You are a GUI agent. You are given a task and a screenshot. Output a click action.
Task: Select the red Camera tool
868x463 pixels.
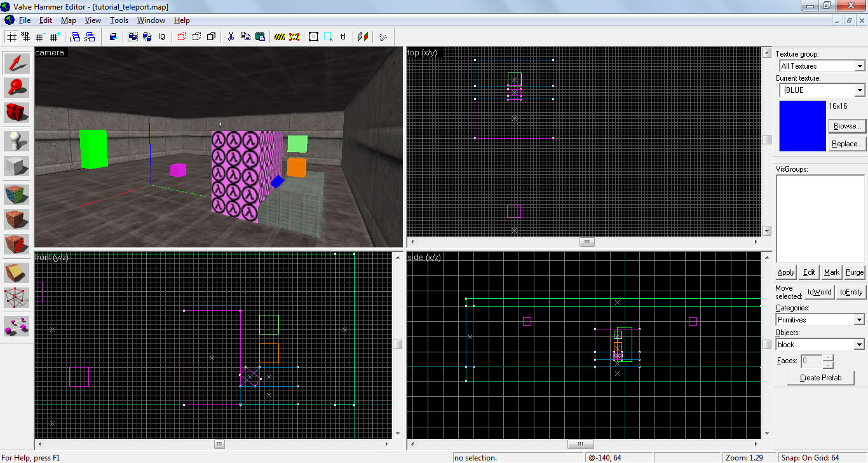click(17, 113)
